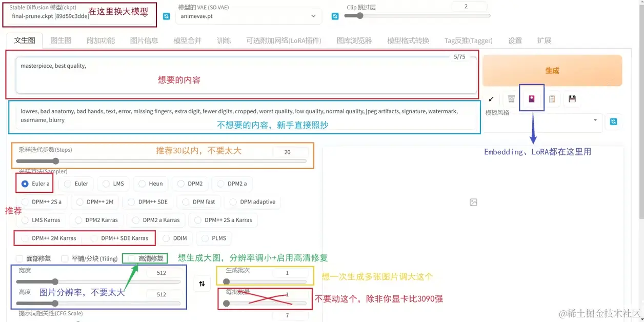Screen dimensions: 644x322
Task: Adjust the 生成批次 batch count slider
Action: pos(265,281)
